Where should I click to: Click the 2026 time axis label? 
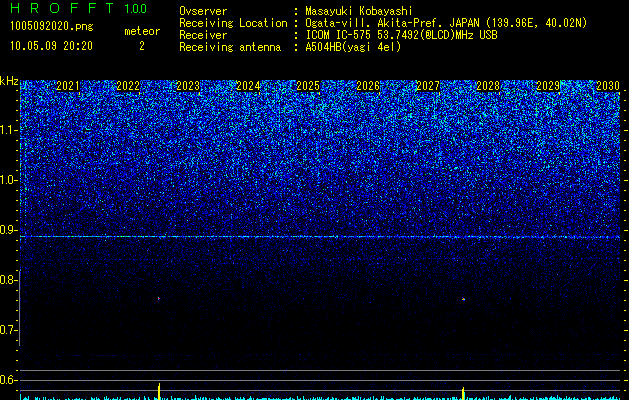[368, 86]
